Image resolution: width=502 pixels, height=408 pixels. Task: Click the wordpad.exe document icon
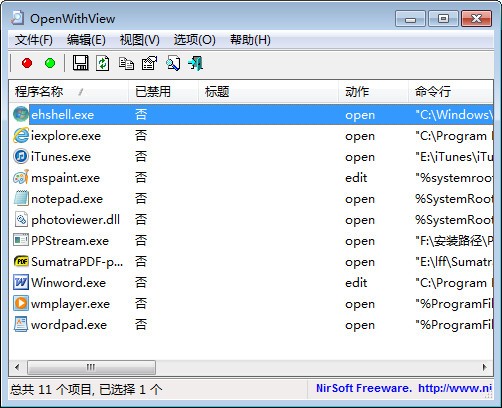pos(21,324)
